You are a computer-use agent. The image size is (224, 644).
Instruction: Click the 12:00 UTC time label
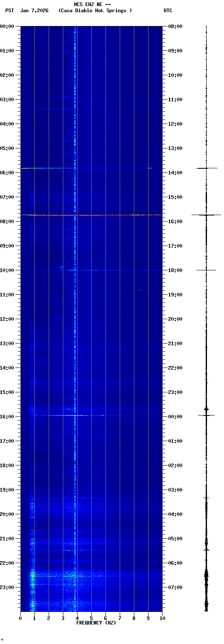click(x=175, y=124)
